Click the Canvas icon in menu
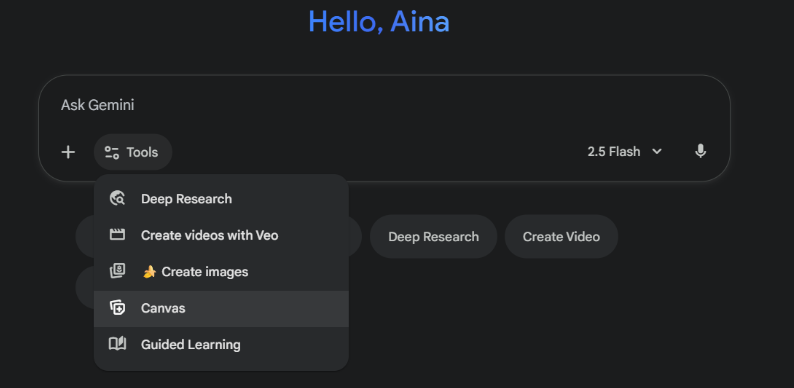 coord(117,308)
